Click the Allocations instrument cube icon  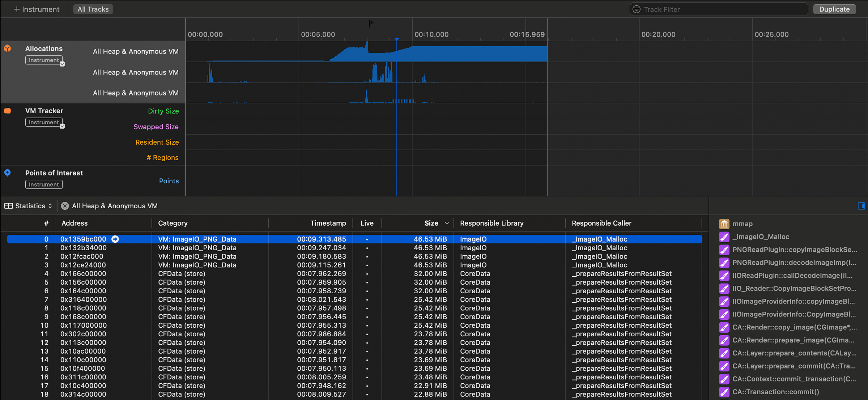pyautogui.click(x=7, y=48)
